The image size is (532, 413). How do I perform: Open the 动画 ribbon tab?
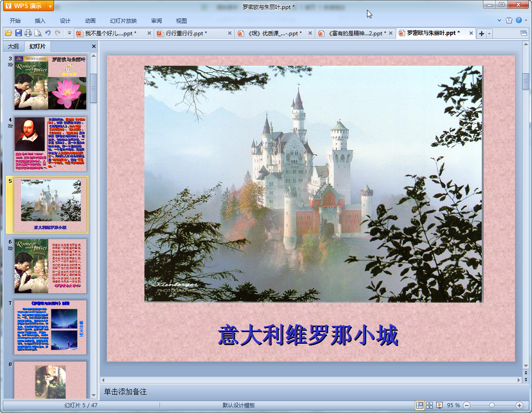(x=90, y=21)
